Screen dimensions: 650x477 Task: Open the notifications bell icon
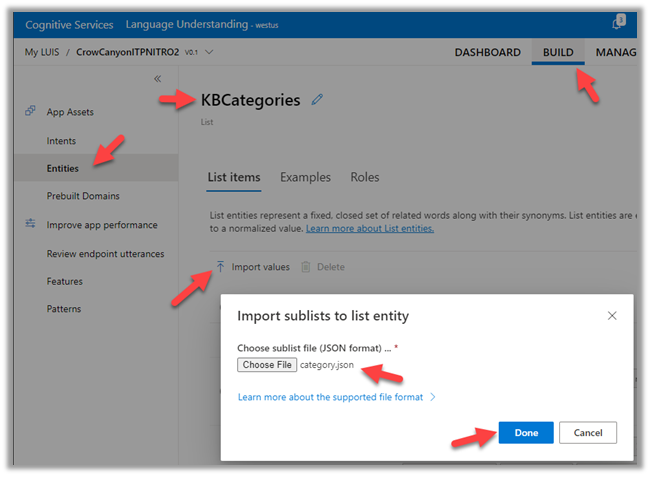[618, 22]
